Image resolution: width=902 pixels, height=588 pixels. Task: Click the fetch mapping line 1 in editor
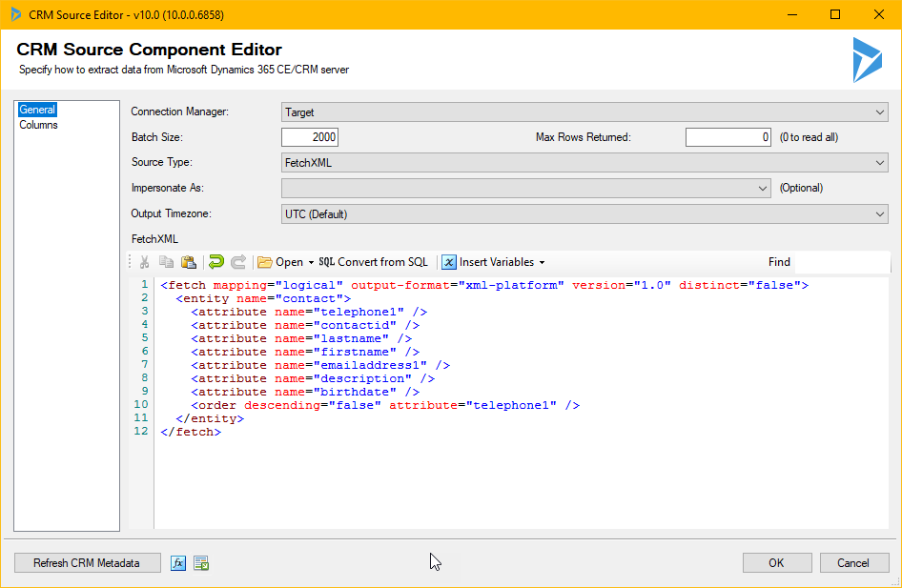pyautogui.click(x=484, y=285)
